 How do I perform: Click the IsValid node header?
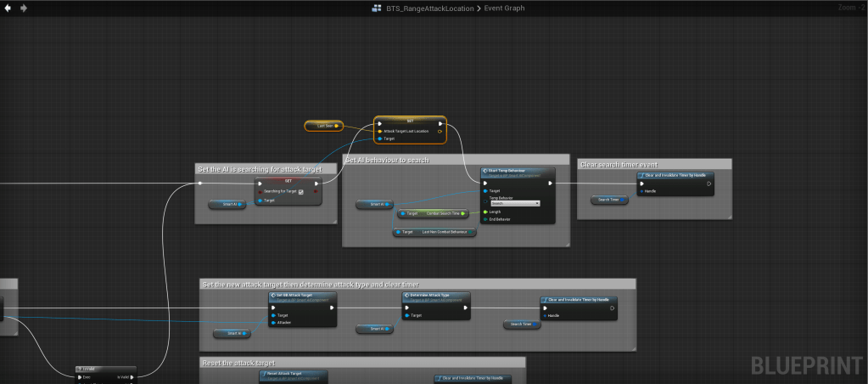pyautogui.click(x=104, y=369)
